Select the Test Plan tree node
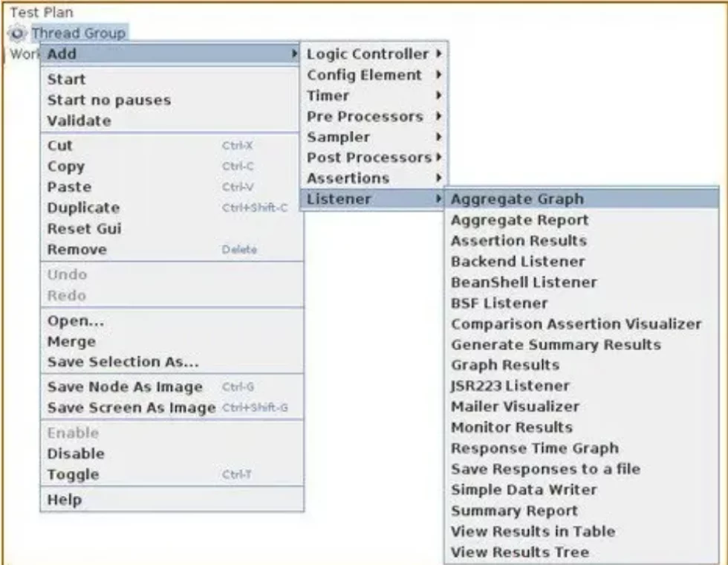 point(42,13)
